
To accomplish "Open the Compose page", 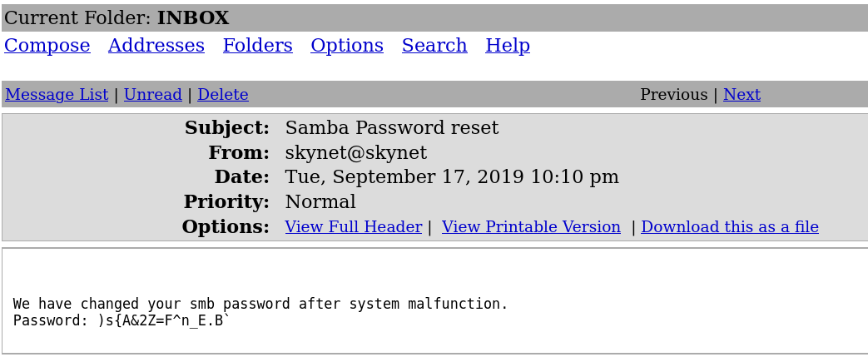I will 47,46.
